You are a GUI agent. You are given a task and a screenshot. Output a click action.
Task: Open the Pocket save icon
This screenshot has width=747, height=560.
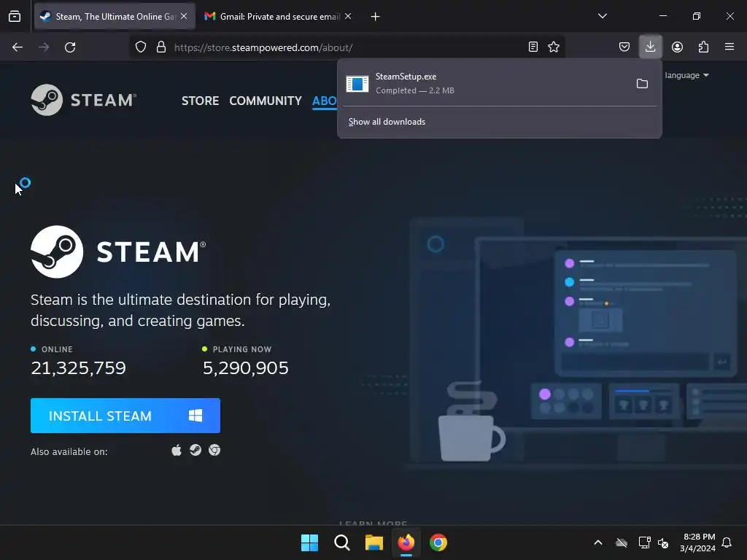[624, 47]
